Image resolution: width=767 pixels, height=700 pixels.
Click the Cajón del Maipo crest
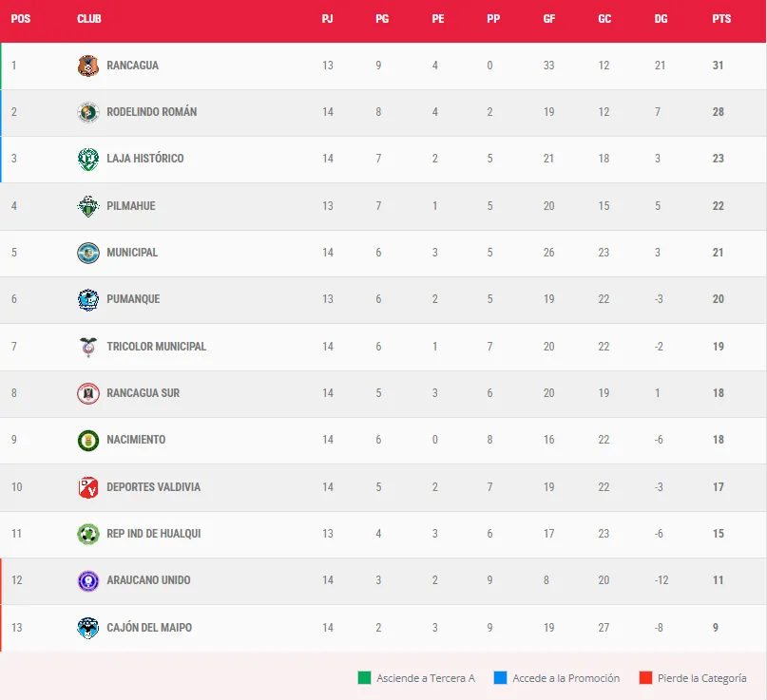[87, 628]
